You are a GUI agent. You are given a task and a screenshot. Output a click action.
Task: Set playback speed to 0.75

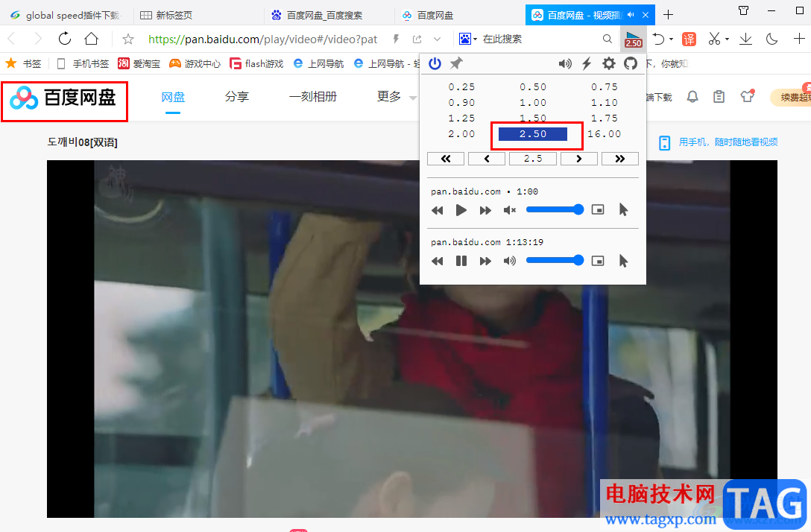(x=604, y=87)
